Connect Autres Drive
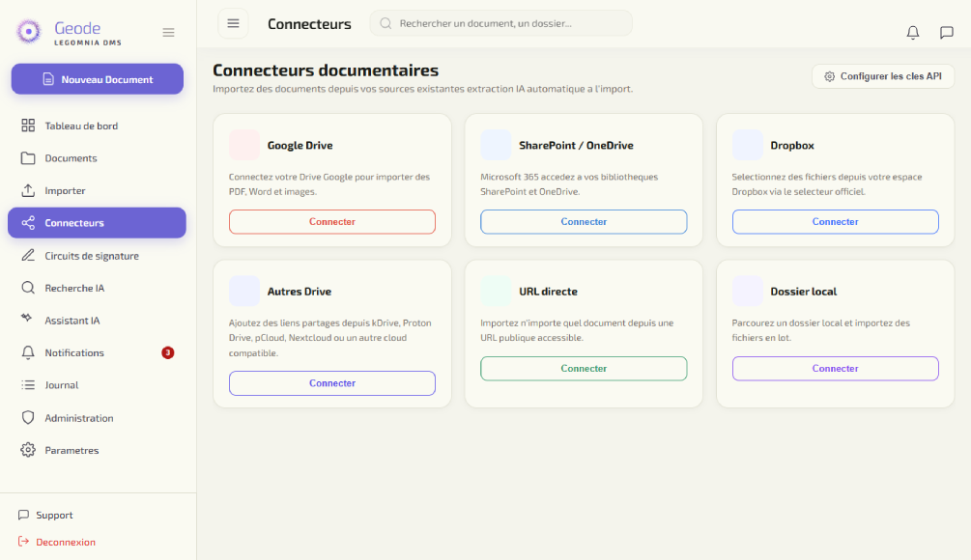Viewport: 971px width, 560px height. point(332,383)
